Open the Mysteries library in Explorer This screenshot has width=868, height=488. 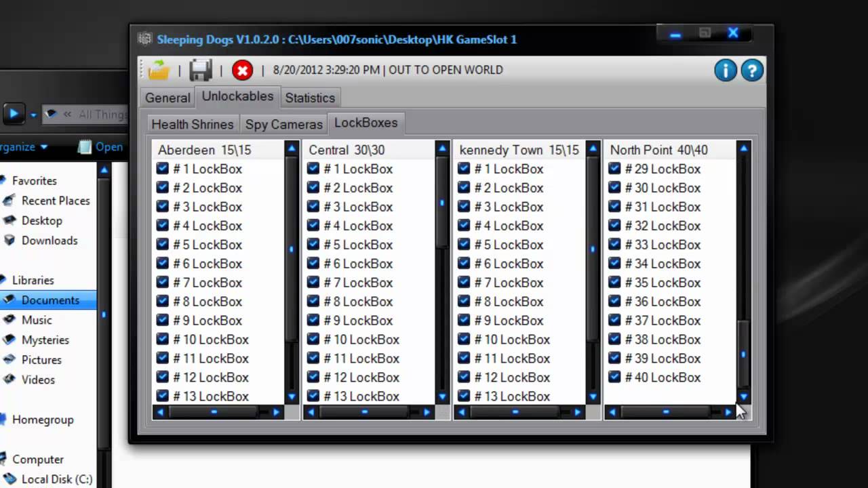[45, 340]
